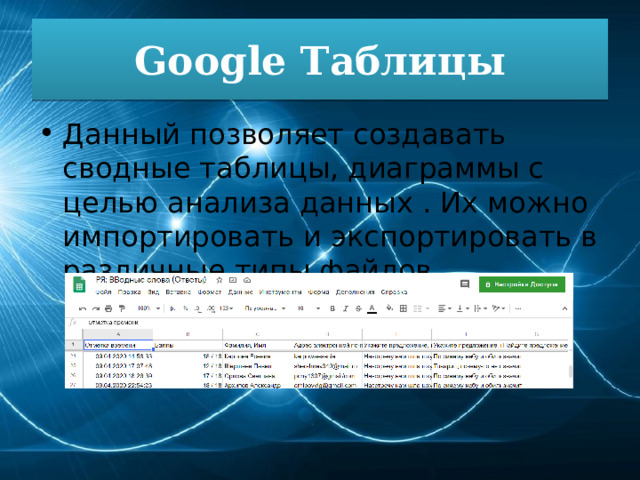Collapse the menus with chevron arrow
640x480 pixels.
pos(564,309)
